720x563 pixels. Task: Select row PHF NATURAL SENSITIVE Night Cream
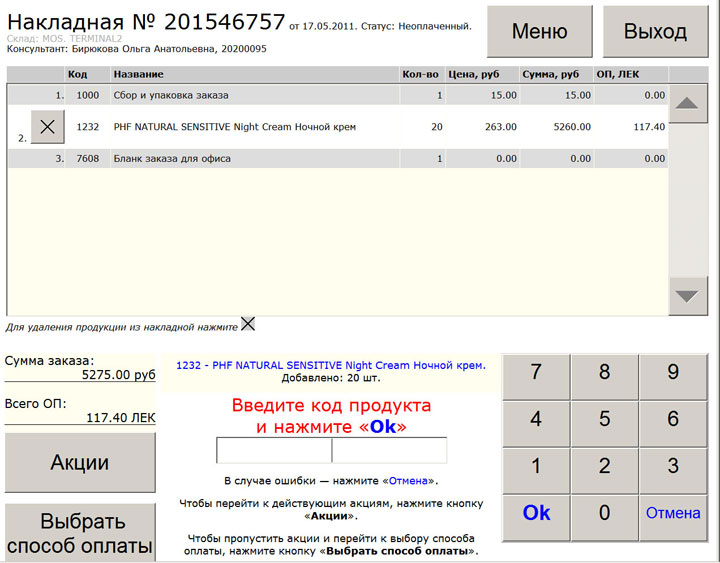(338, 127)
